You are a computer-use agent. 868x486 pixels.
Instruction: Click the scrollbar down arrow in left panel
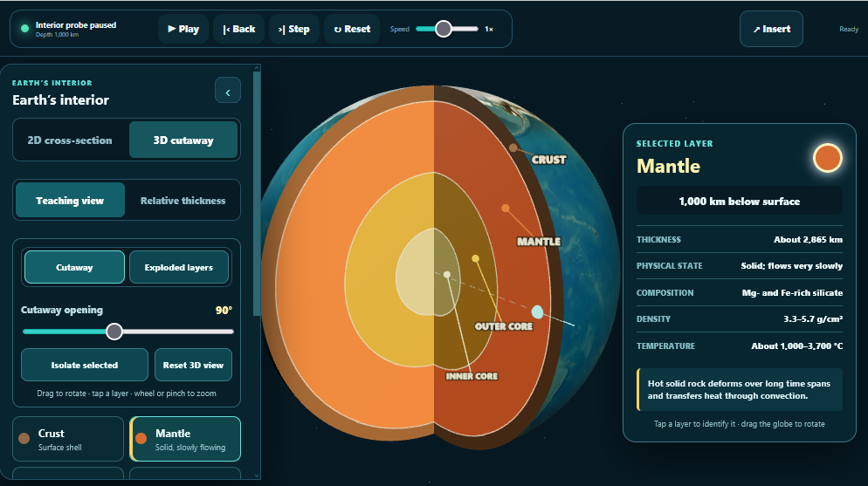coord(257,475)
